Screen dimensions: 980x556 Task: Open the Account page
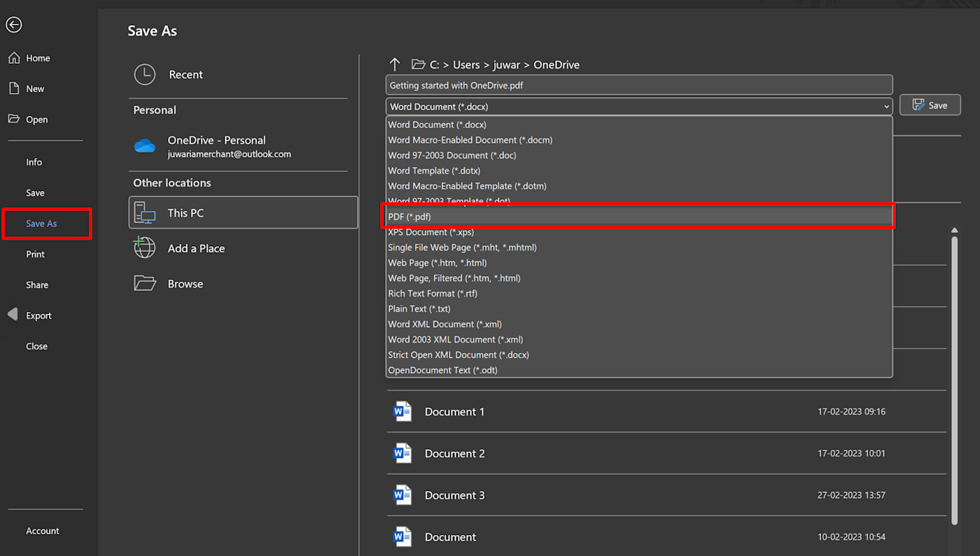43,531
